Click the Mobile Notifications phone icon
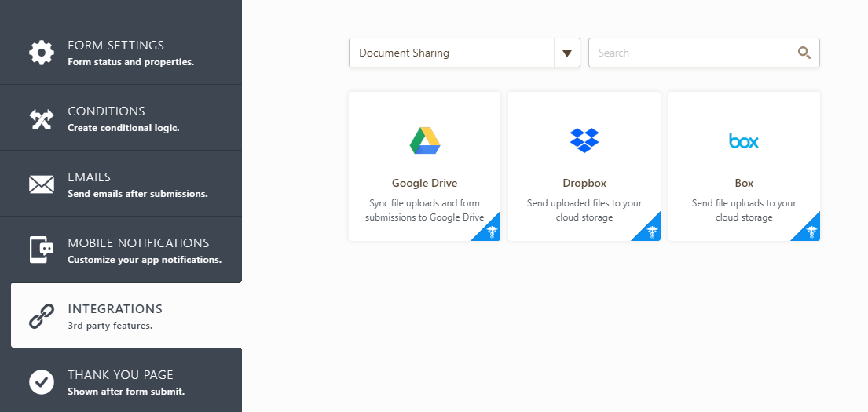This screenshot has height=412, width=868. [42, 250]
